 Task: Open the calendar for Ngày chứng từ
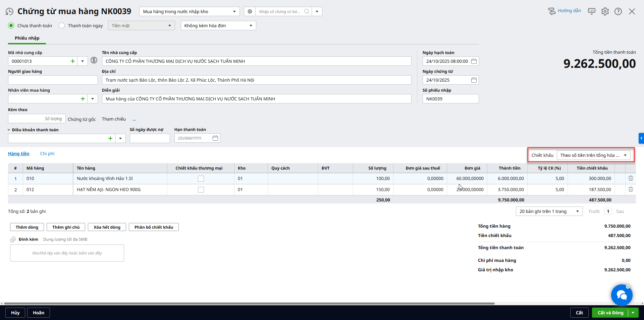pos(474,80)
